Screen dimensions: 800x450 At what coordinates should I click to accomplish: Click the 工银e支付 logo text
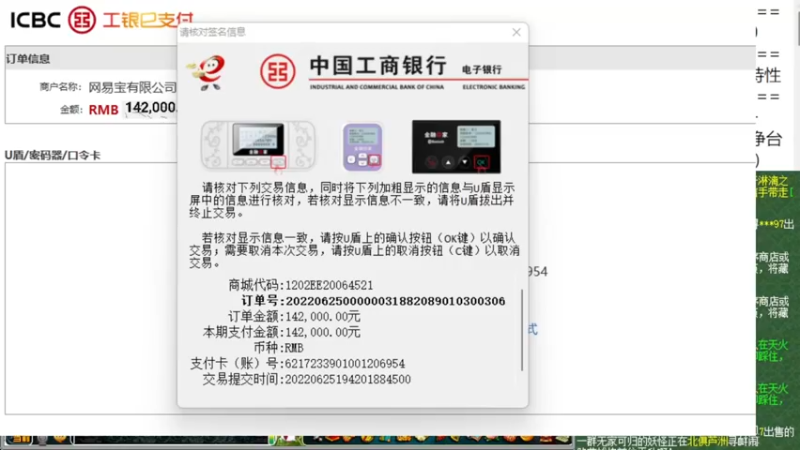coord(148,19)
